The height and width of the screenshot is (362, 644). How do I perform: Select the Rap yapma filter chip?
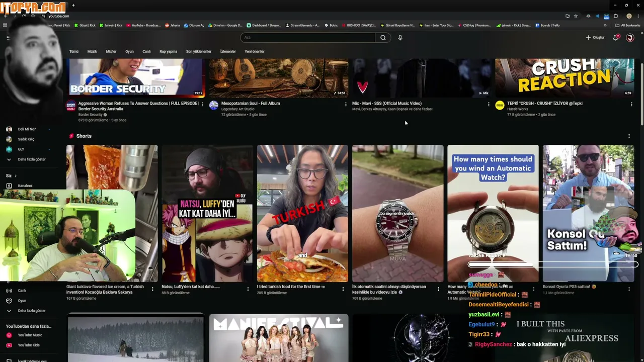169,51
